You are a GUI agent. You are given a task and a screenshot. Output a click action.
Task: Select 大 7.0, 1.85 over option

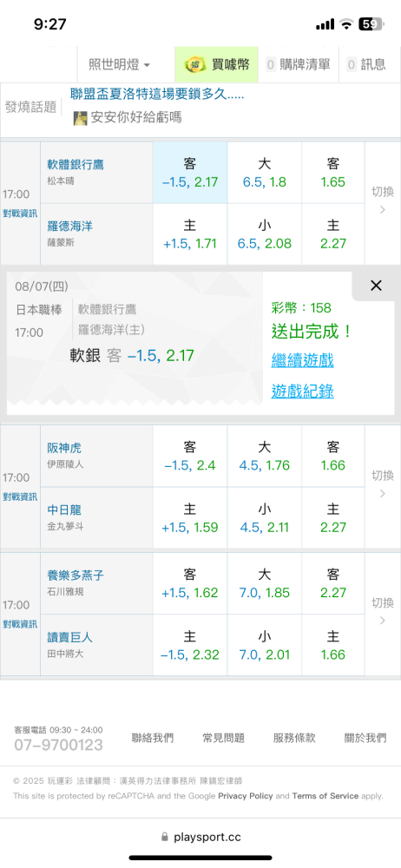pyautogui.click(x=264, y=583)
